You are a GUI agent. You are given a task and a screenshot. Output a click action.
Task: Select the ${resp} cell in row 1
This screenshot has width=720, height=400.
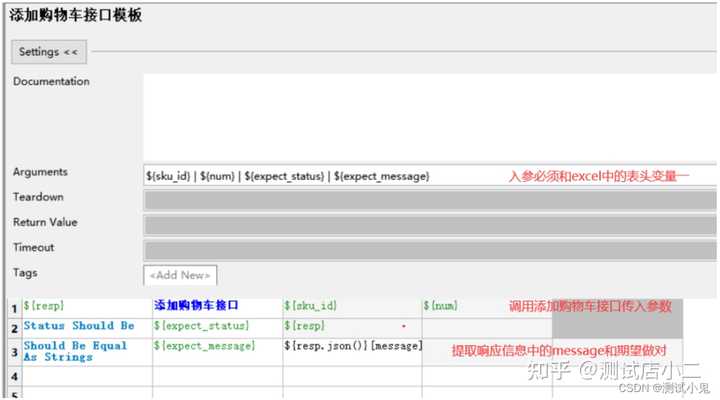[87, 308]
